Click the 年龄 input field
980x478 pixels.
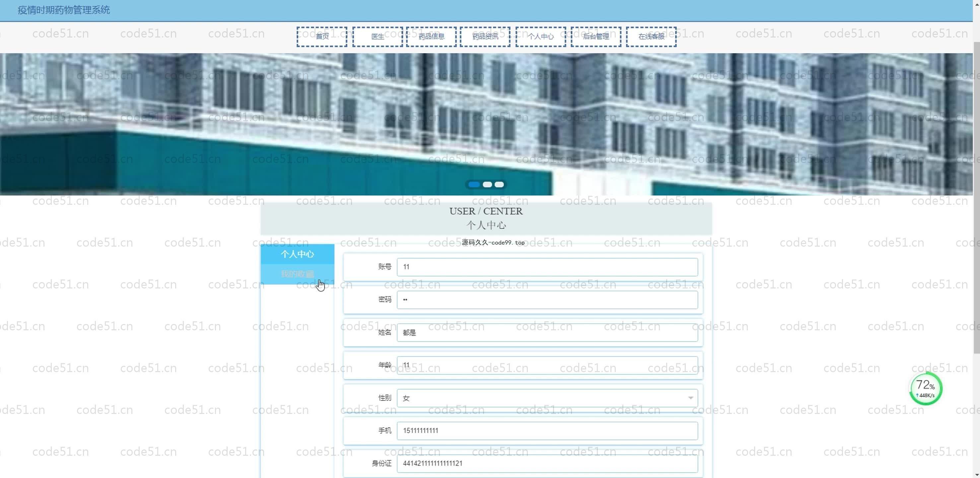547,365
